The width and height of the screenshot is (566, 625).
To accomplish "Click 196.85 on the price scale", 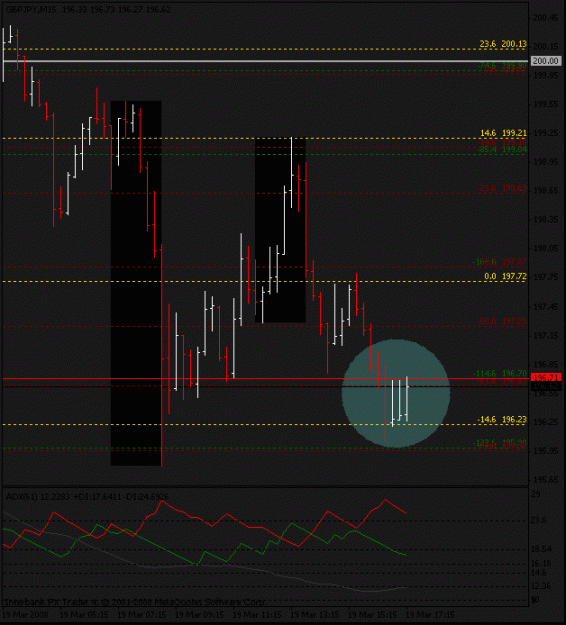I will coord(546,364).
